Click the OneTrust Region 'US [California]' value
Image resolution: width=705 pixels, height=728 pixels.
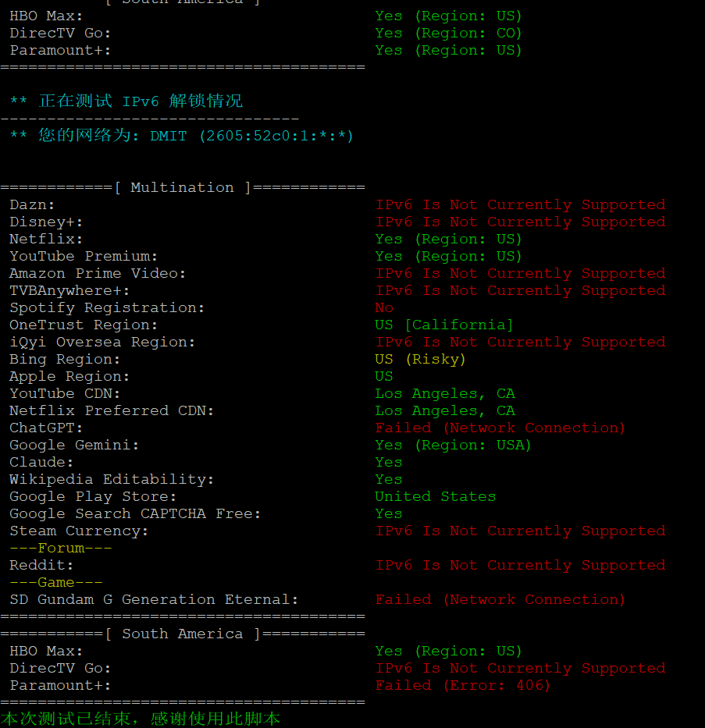click(x=443, y=325)
